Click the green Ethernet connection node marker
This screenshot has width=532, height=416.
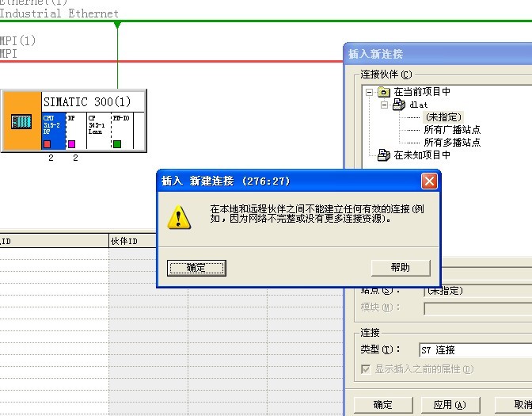pos(117,25)
